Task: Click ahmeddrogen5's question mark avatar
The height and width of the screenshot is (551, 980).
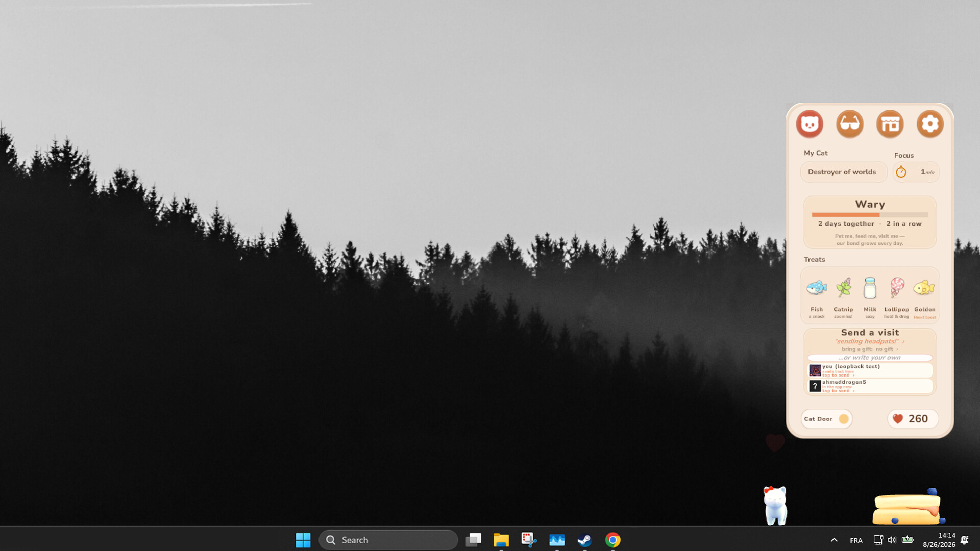Action: pos(815,386)
